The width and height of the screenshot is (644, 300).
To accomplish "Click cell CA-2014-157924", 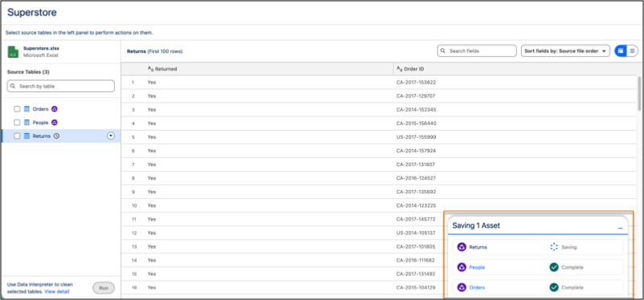I will pyautogui.click(x=416, y=151).
